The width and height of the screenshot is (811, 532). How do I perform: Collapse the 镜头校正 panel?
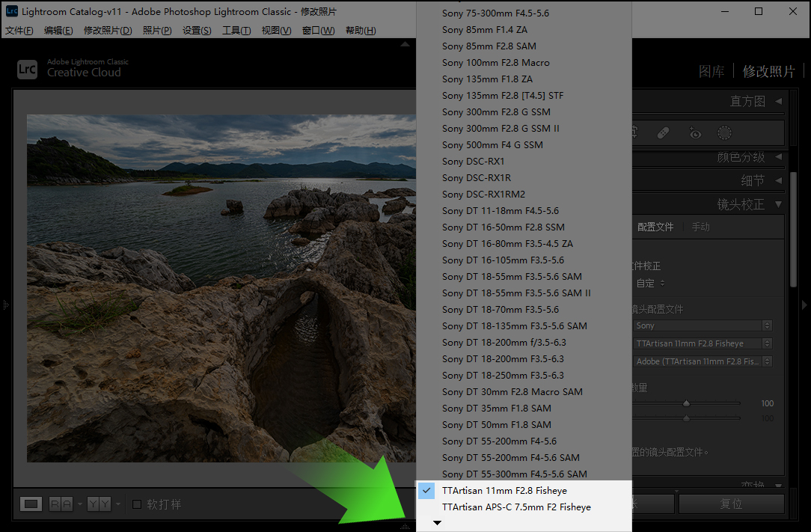[x=778, y=204]
